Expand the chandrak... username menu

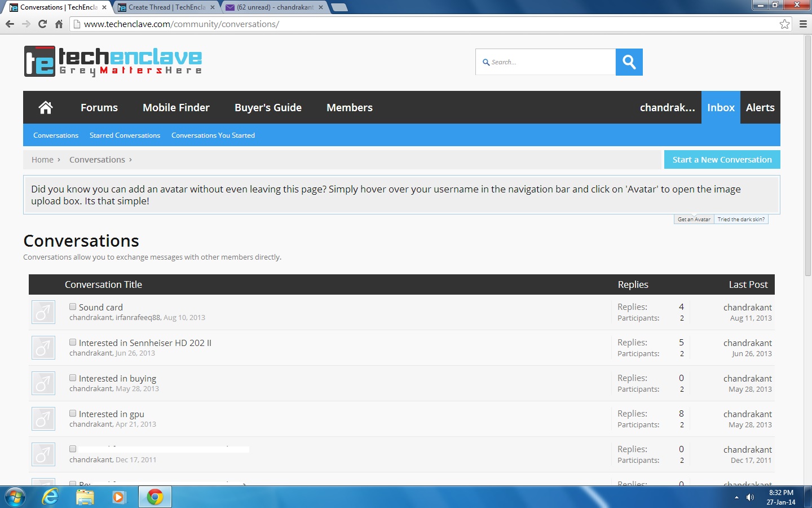coord(667,107)
